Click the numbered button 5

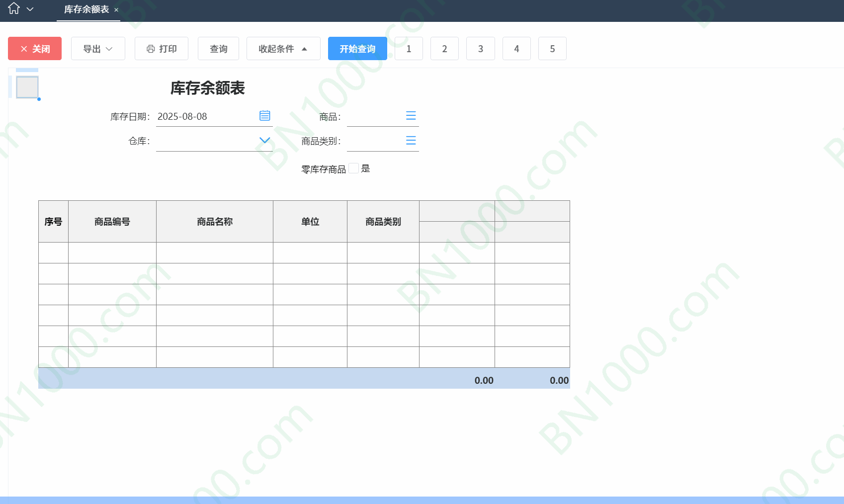pyautogui.click(x=552, y=49)
